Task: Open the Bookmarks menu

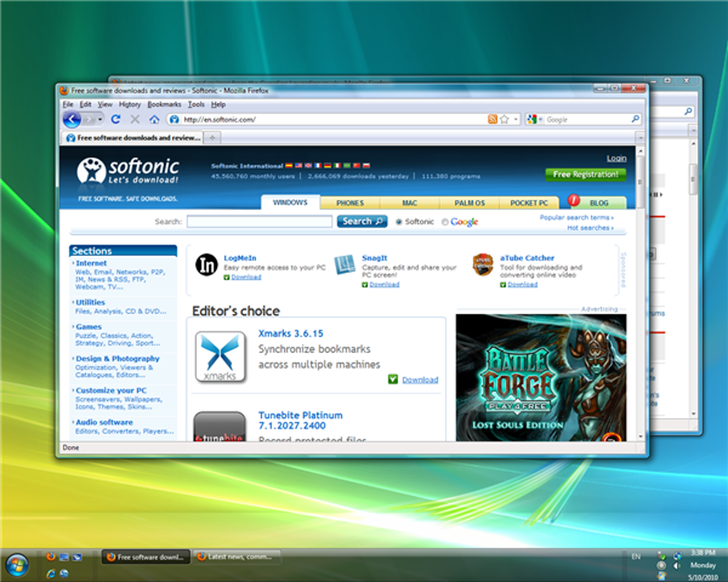Action: click(164, 104)
